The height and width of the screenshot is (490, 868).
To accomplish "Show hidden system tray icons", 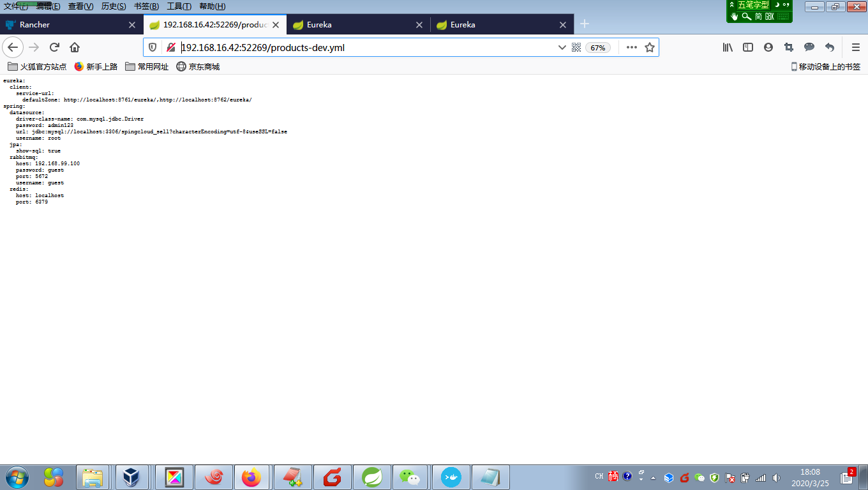I will [x=653, y=477].
